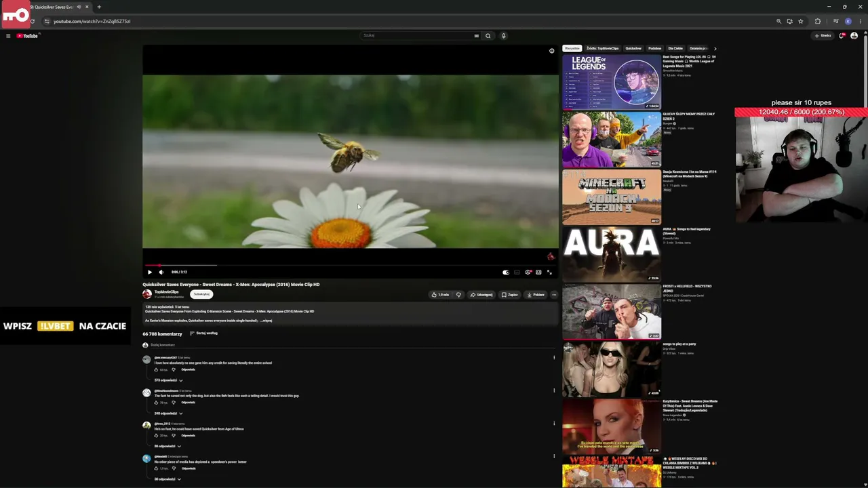
Task: Open more video actions menu
Action: coord(554,295)
